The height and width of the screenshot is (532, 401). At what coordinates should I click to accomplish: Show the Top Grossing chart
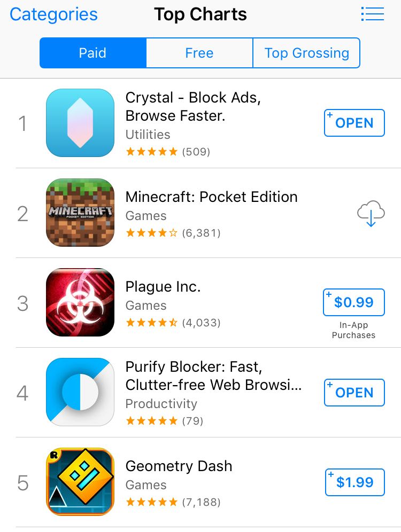(x=306, y=53)
